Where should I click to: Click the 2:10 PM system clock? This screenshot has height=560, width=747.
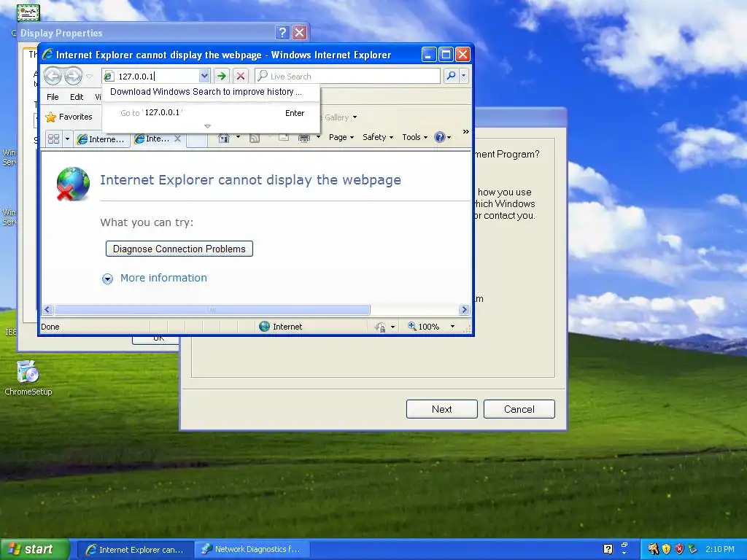(x=719, y=549)
